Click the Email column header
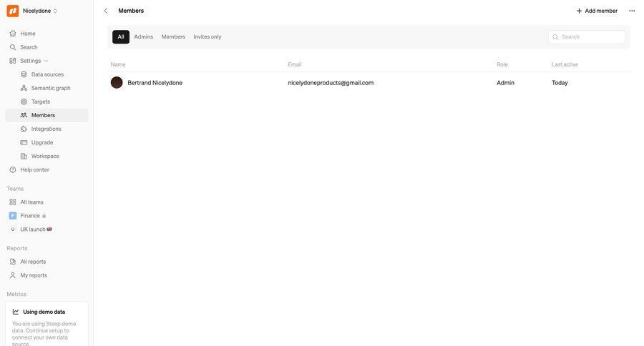The image size is (644, 346). (x=295, y=64)
